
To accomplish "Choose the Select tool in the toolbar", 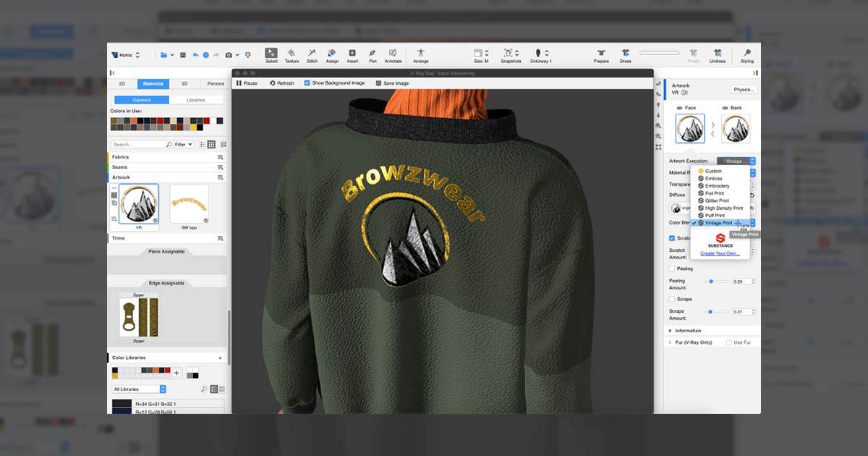I will 271,56.
